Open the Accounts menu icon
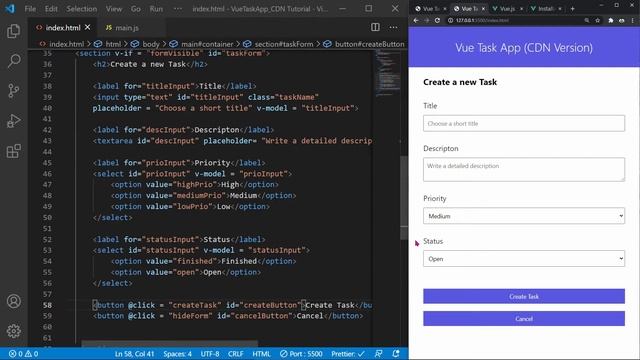640x360 pixels. coord(13,301)
